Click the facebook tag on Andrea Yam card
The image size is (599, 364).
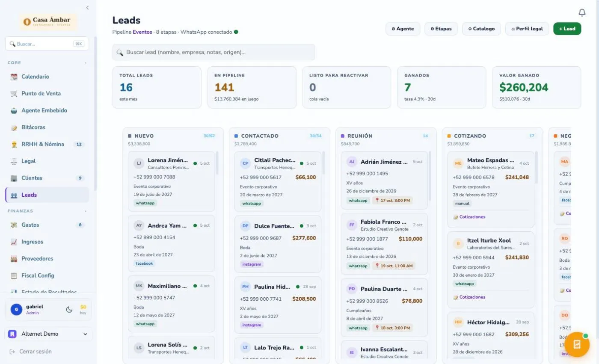(144, 263)
